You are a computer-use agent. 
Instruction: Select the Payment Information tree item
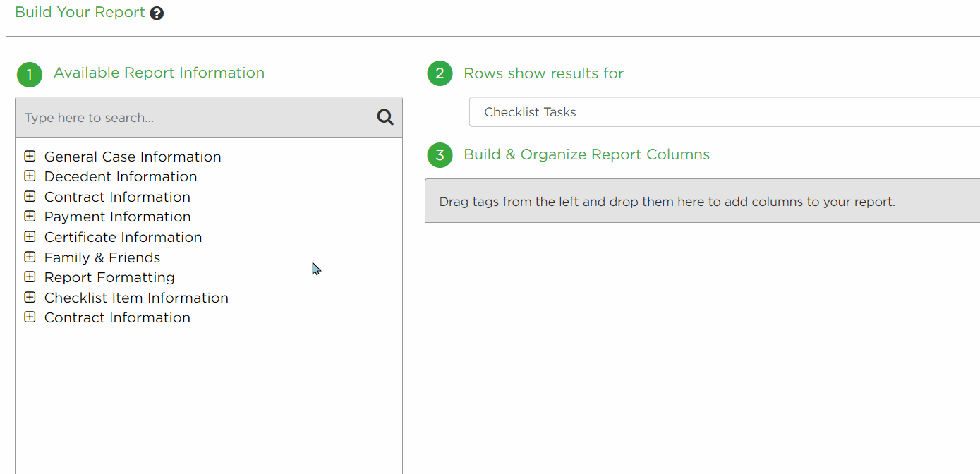(117, 216)
